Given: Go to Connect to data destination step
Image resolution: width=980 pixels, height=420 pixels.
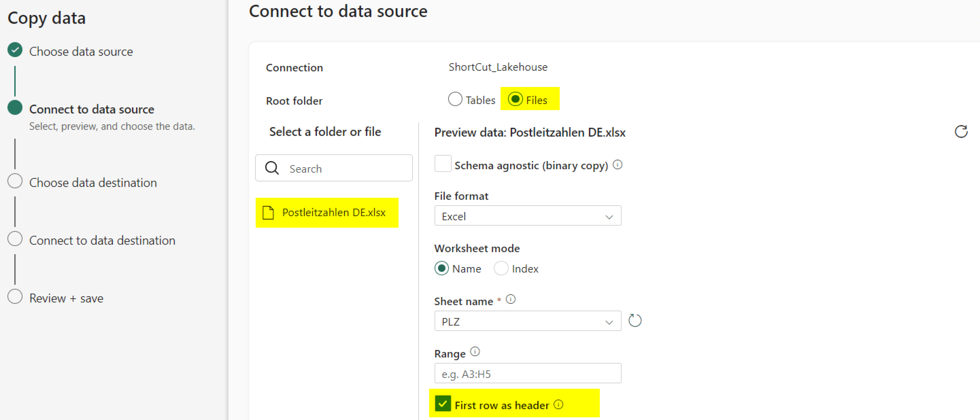Looking at the screenshot, I should pyautogui.click(x=102, y=240).
